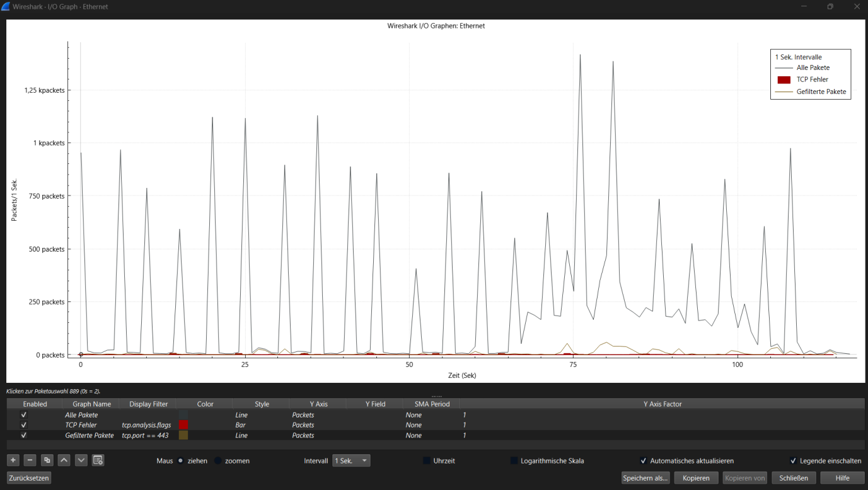Select the Gefilterte Pakete graph name

90,435
